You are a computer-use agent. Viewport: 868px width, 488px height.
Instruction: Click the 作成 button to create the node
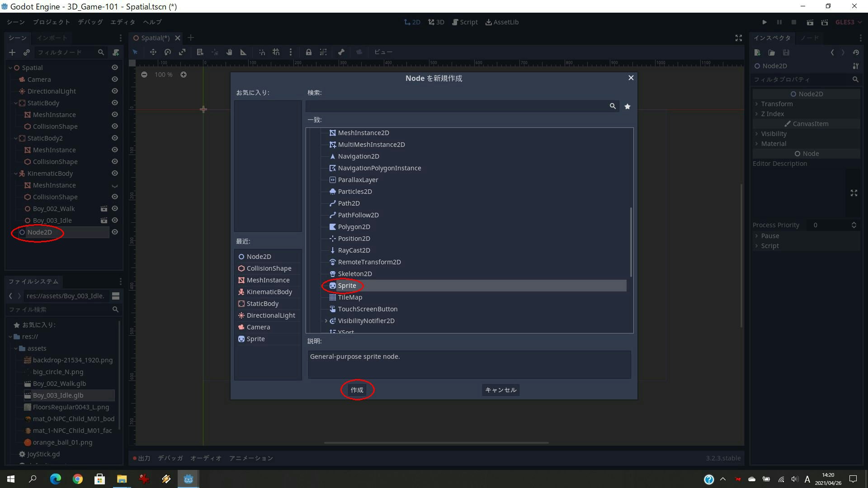357,390
